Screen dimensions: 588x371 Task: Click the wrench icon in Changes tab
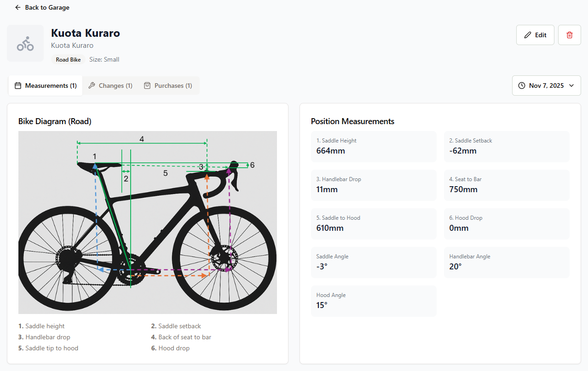[92, 86]
